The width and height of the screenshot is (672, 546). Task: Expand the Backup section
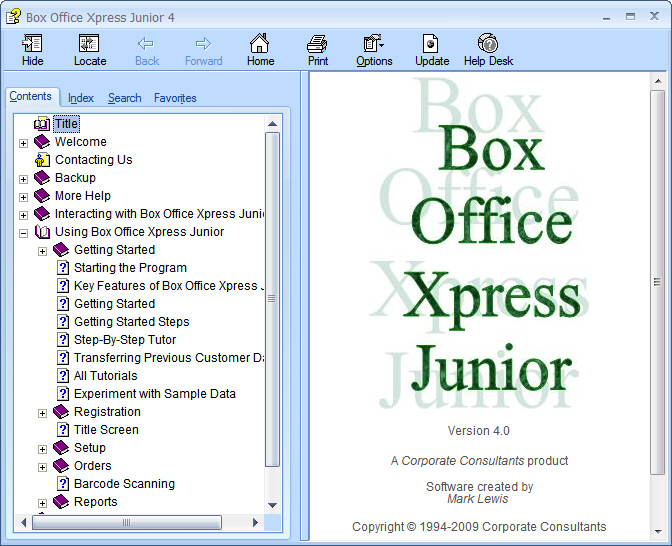[x=23, y=179]
